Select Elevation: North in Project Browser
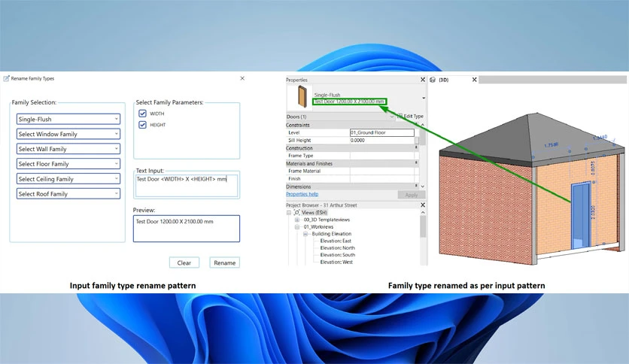The image size is (629, 364). coord(337,247)
